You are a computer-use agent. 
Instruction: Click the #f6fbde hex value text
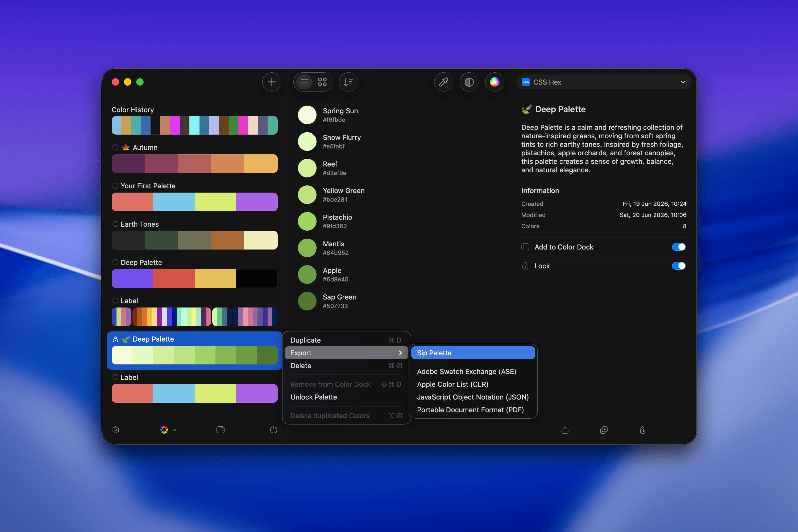point(334,120)
